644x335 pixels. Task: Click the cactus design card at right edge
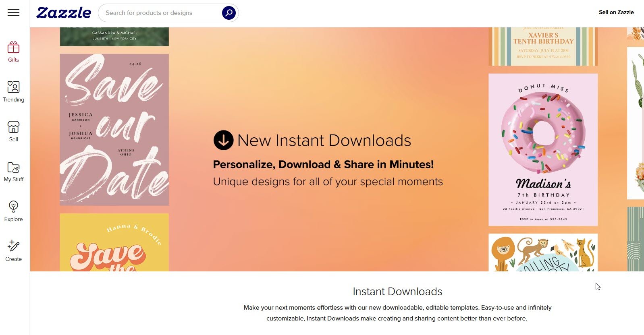[635, 123]
